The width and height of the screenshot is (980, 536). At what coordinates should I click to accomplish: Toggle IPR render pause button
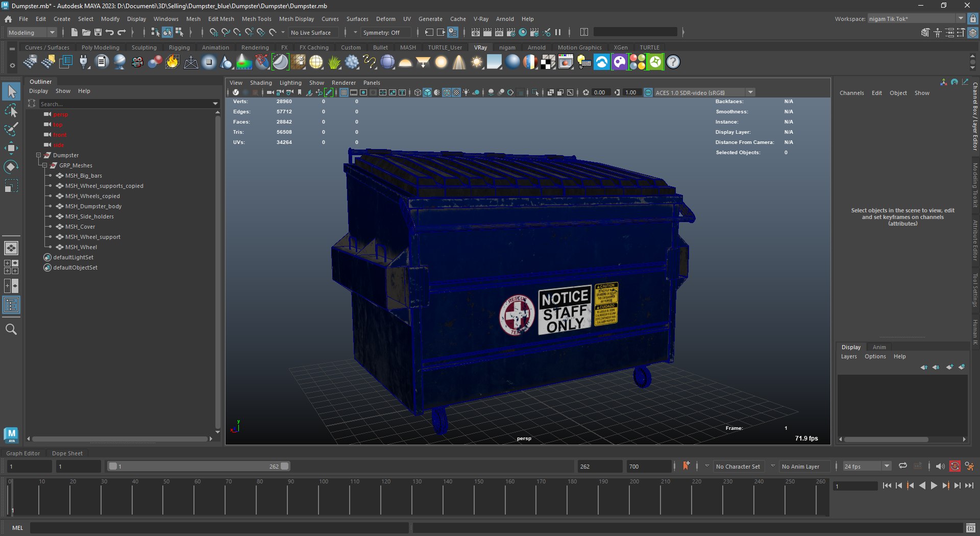[558, 32]
